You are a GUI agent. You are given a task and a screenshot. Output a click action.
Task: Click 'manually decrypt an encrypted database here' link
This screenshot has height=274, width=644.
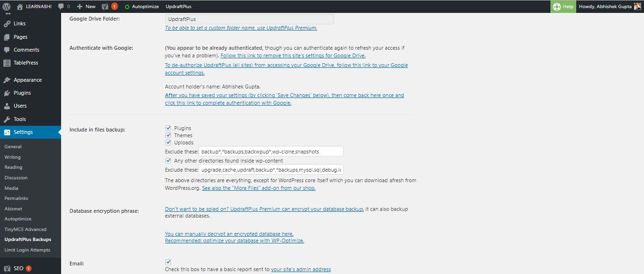click(229, 234)
